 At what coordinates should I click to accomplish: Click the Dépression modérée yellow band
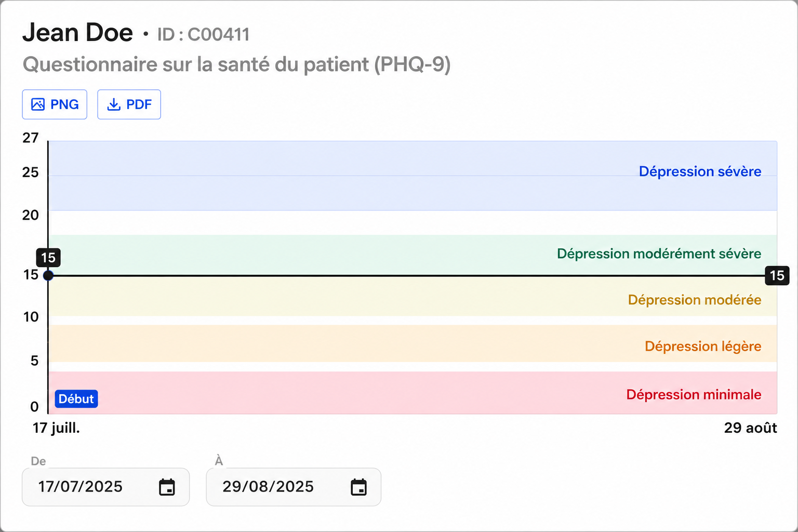(413, 296)
